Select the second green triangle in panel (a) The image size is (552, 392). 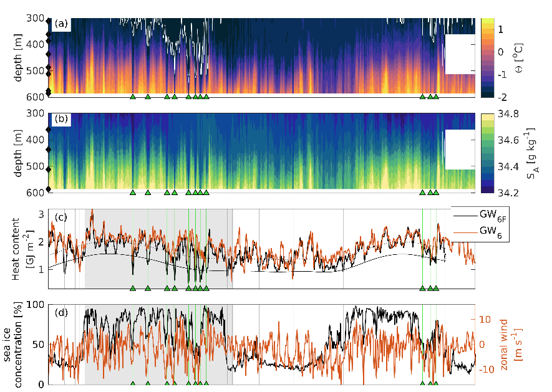coord(148,97)
